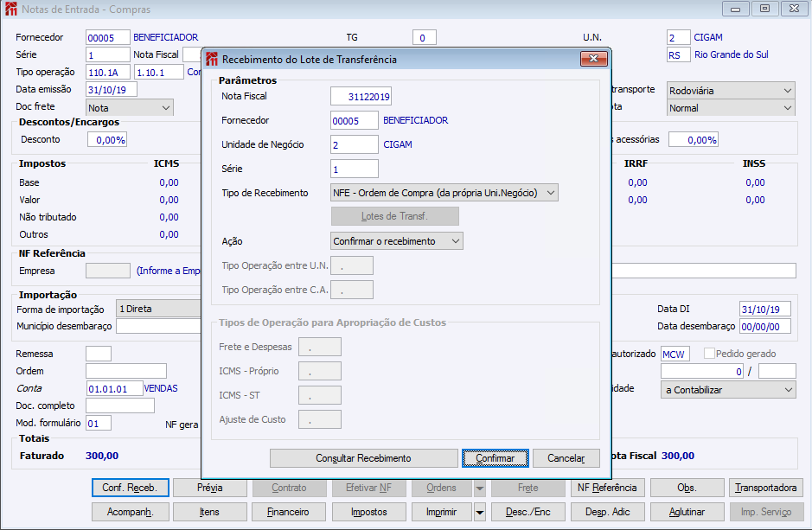The image size is (812, 530).
Task: Click the Frete button in bottom toolbar
Action: tap(527, 488)
